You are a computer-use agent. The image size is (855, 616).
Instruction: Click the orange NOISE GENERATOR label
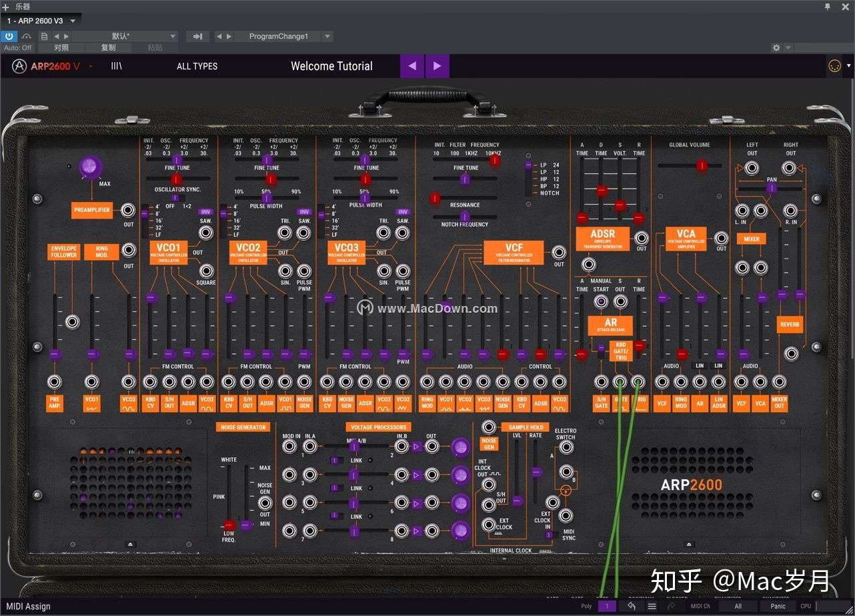click(x=243, y=427)
